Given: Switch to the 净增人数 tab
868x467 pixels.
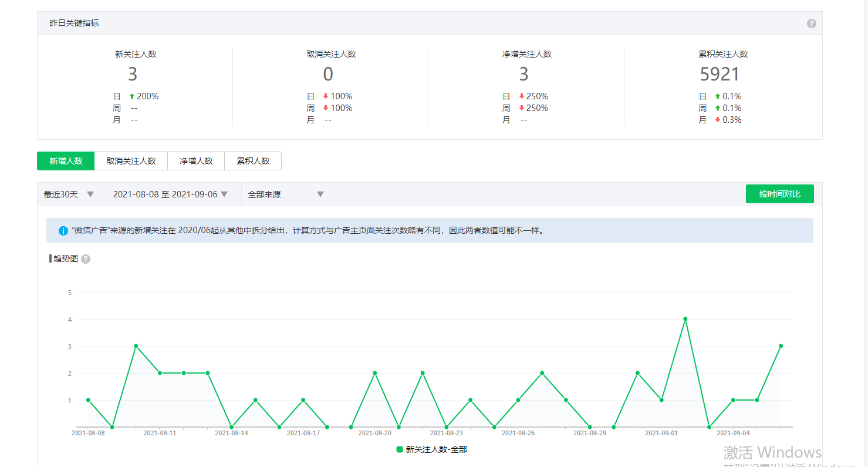Looking at the screenshot, I should (196, 161).
